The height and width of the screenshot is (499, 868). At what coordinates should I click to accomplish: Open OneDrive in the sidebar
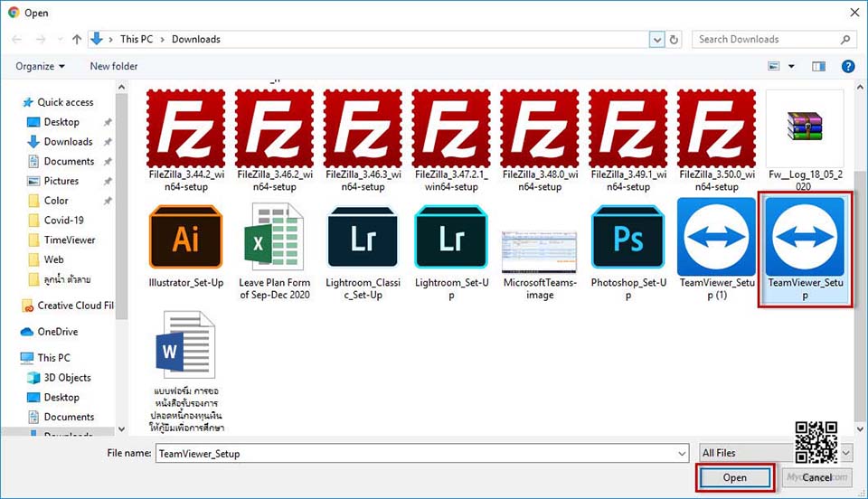tap(49, 332)
